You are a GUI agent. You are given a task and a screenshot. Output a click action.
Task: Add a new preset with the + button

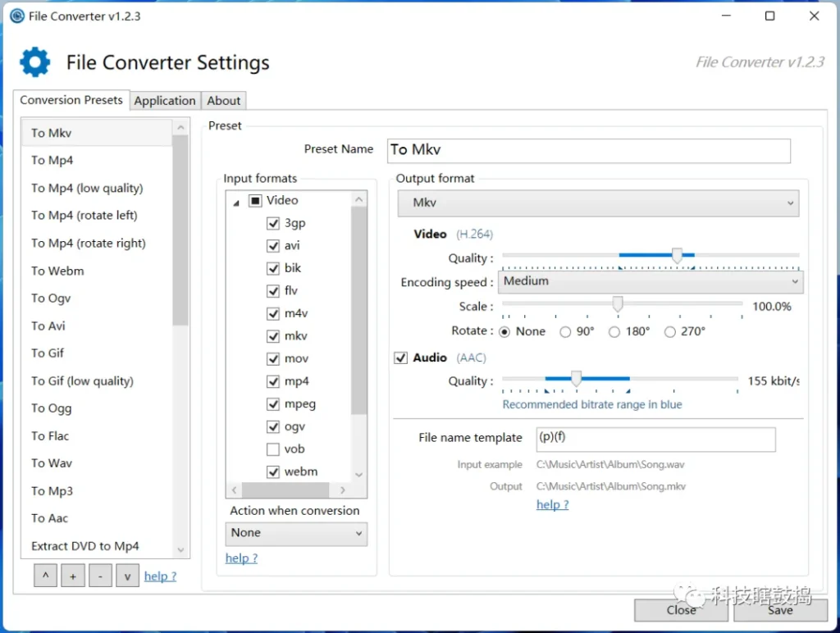(73, 576)
